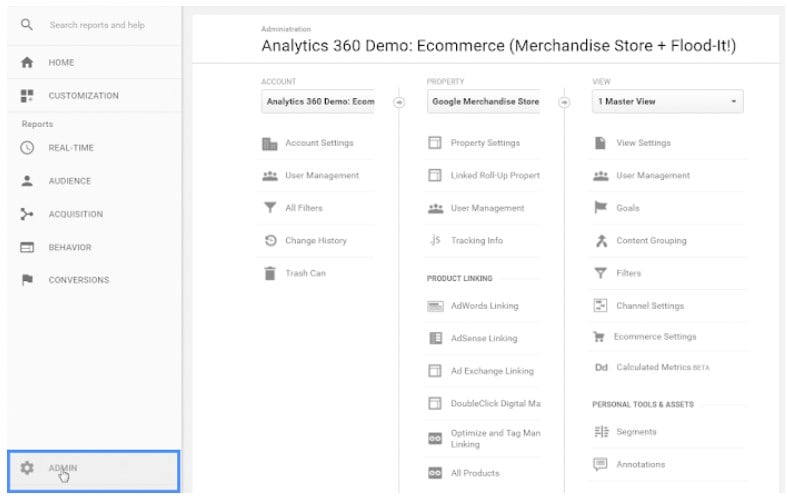This screenshot has width=788, height=496.
Task: Open the ACQUISITION reports section
Action: tap(75, 214)
